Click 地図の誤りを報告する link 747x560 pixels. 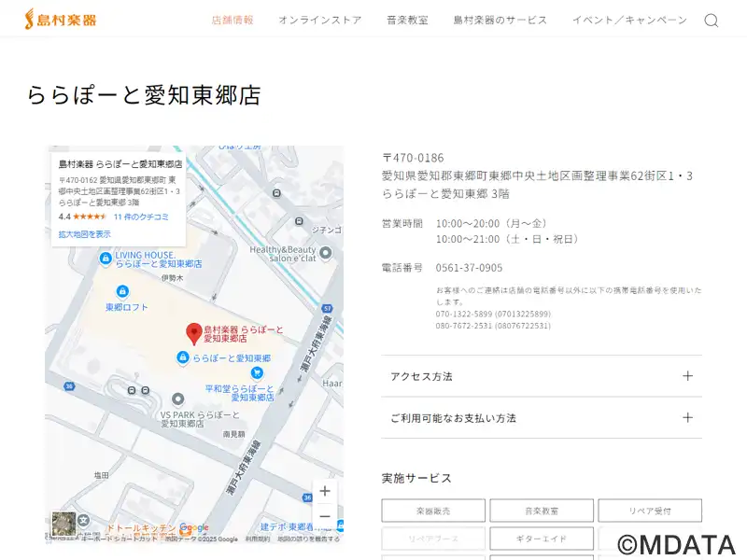coord(309,539)
